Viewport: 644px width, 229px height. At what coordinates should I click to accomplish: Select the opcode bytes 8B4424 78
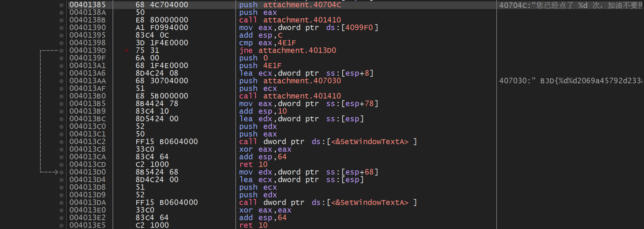click(x=157, y=104)
